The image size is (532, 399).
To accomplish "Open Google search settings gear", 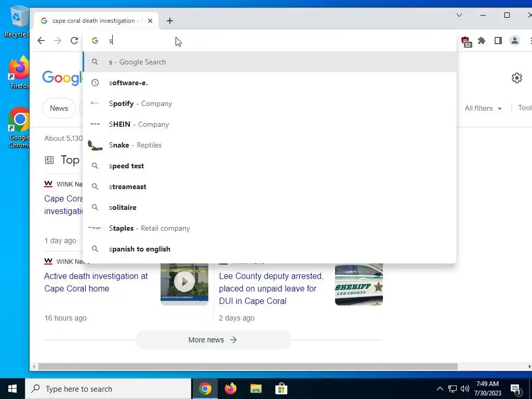I will [x=516, y=78].
